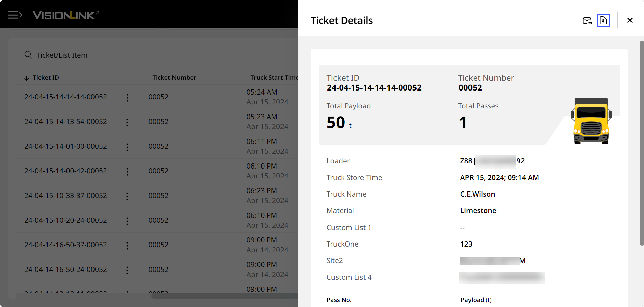Select ticket row 24-04-14-16-50-24-00052
644x307 pixels.
coord(65,270)
